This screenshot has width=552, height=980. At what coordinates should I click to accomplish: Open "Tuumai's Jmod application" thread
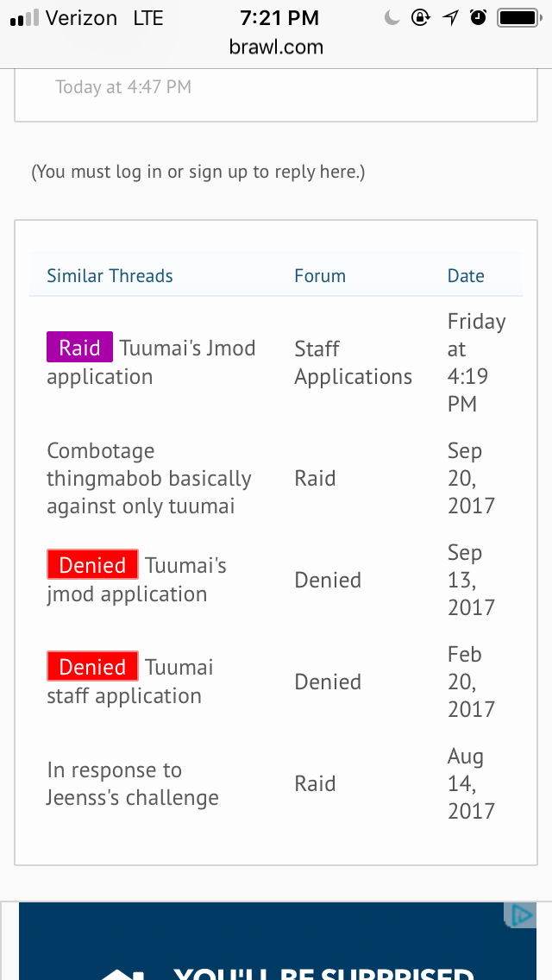point(187,349)
